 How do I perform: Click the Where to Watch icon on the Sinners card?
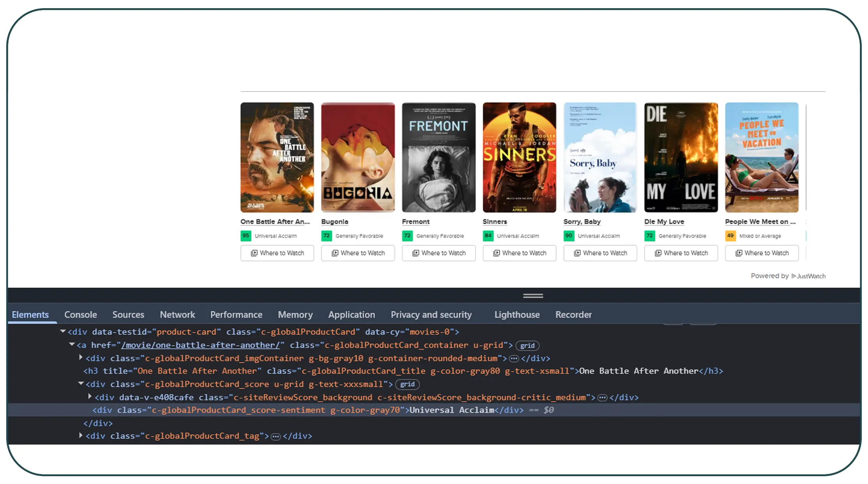click(x=496, y=253)
